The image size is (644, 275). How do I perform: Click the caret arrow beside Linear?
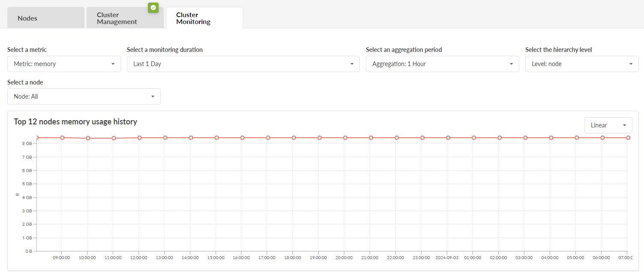pos(624,125)
